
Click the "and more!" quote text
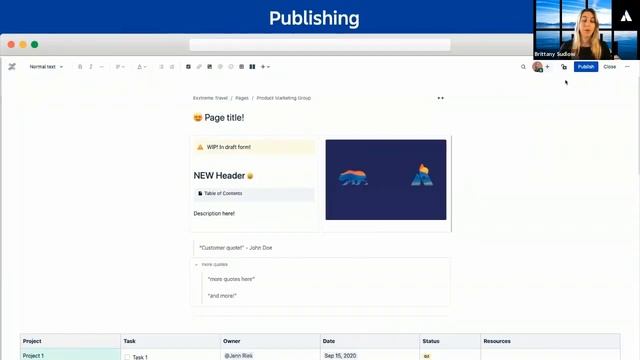[x=222, y=296]
